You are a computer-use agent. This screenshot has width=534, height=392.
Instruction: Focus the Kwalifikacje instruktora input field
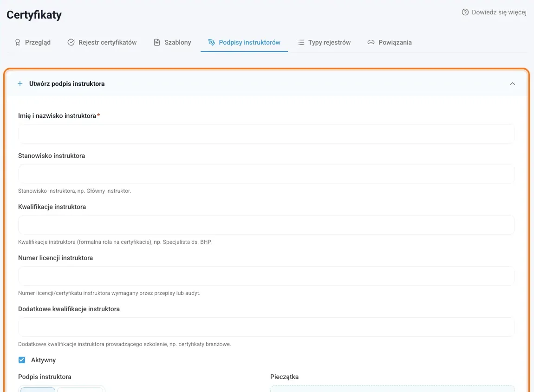point(267,225)
